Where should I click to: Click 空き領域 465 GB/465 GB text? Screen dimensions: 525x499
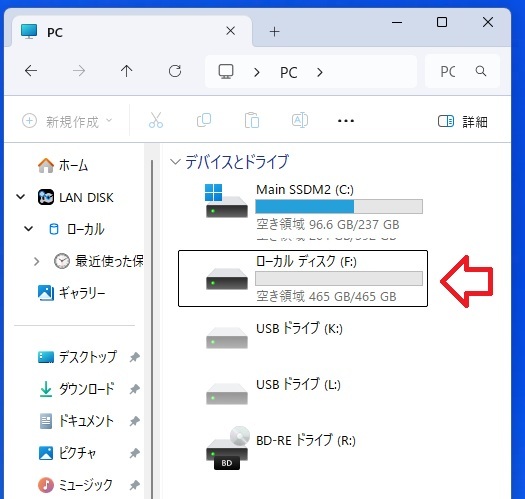pos(326,296)
